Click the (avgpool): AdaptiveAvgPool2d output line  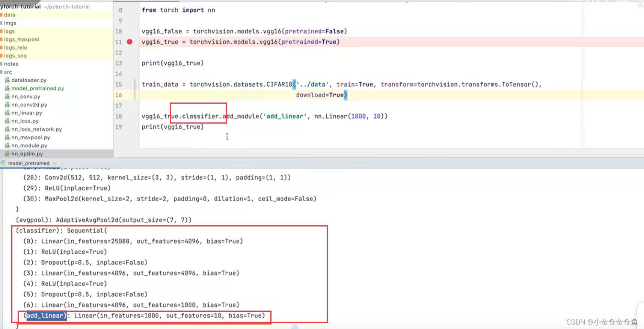click(104, 220)
